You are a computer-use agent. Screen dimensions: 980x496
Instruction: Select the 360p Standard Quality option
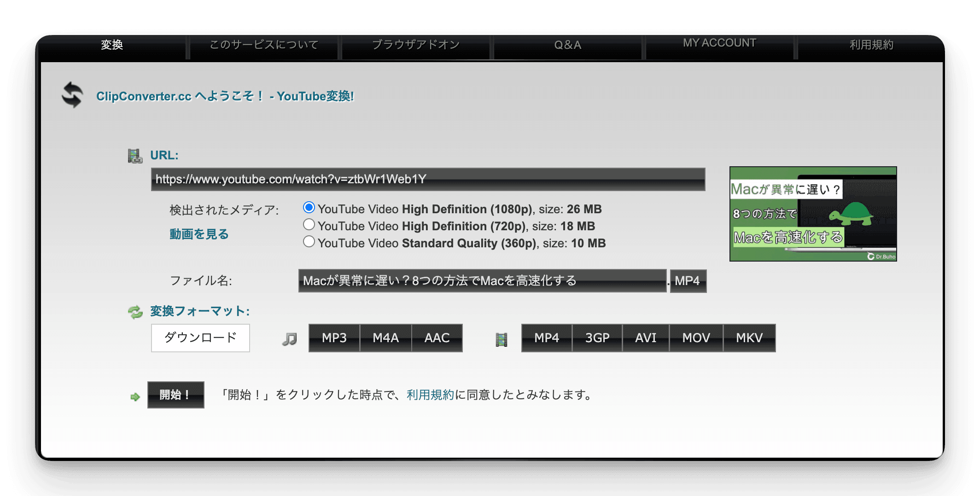point(309,242)
